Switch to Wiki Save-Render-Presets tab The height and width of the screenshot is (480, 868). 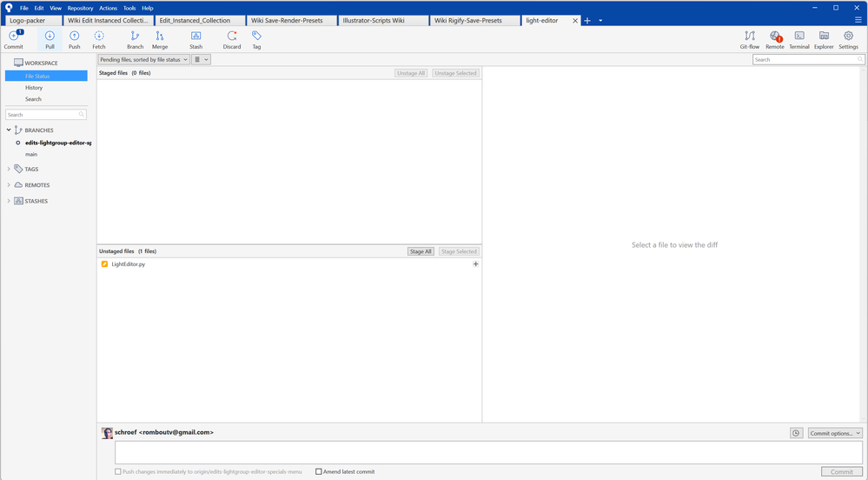click(292, 21)
